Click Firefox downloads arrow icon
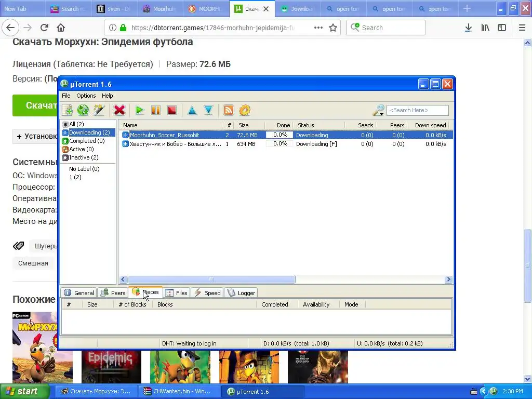The width and height of the screenshot is (532, 399). pyautogui.click(x=468, y=28)
